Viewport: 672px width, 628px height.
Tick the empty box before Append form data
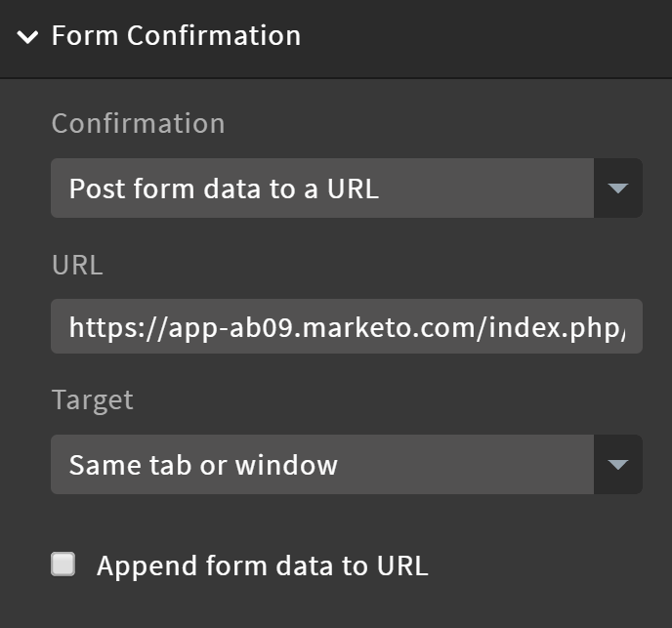coord(63,565)
